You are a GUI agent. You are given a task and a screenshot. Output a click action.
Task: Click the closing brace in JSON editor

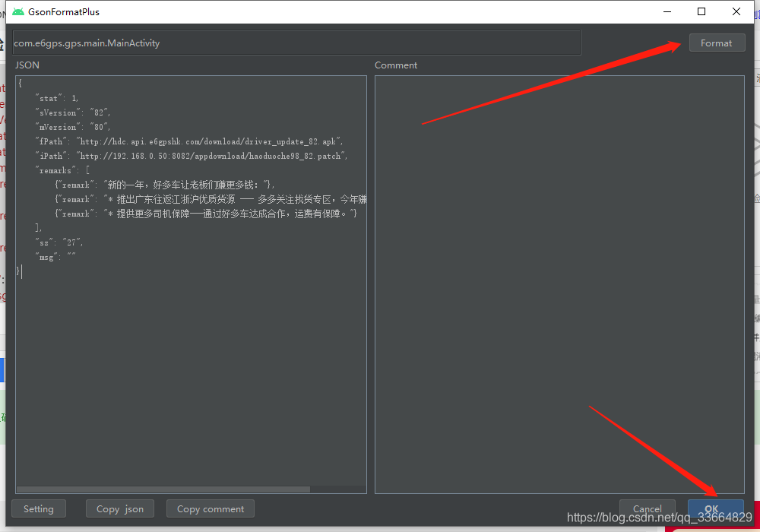(18, 271)
